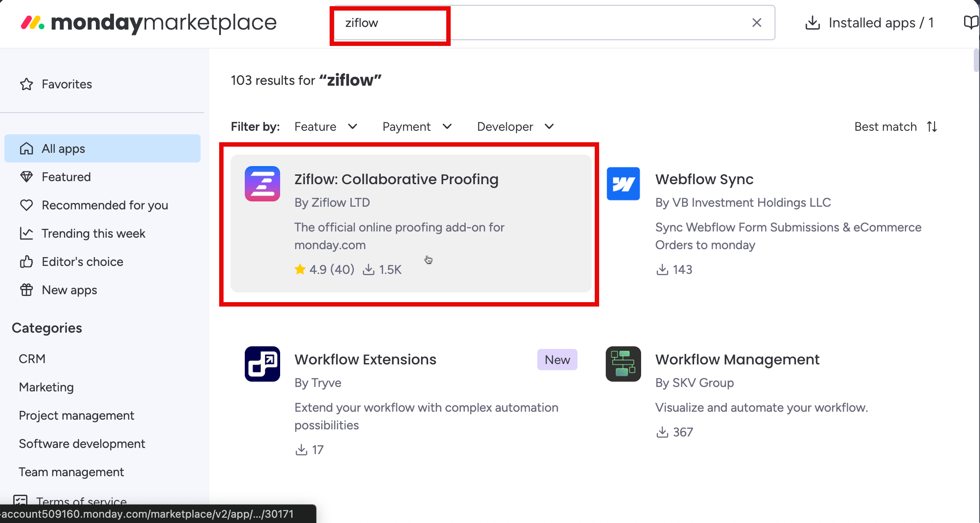
Task: Clear the search field with X icon
Action: 756,23
